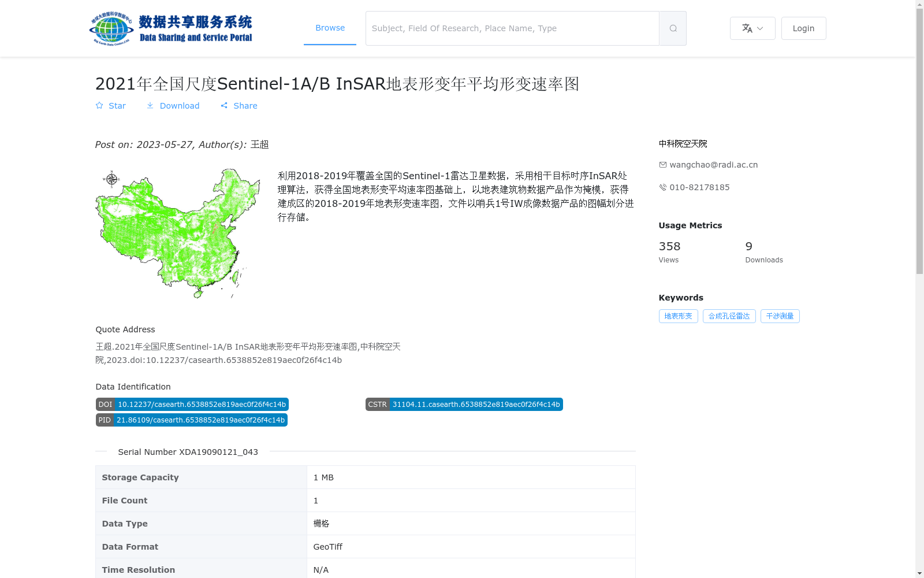Click the PID identifier badge
The width and height of the screenshot is (924, 578).
click(x=192, y=420)
